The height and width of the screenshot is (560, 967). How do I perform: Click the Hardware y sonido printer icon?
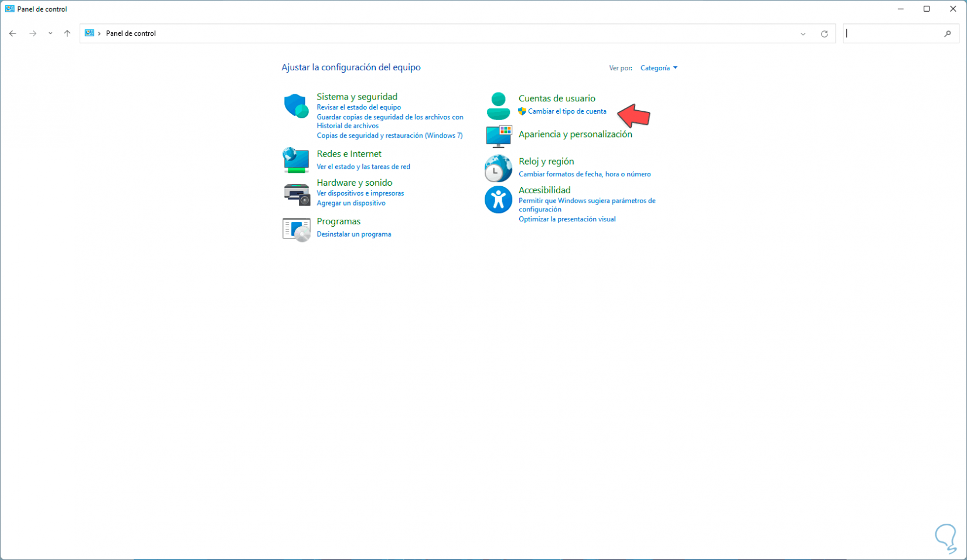pos(297,194)
